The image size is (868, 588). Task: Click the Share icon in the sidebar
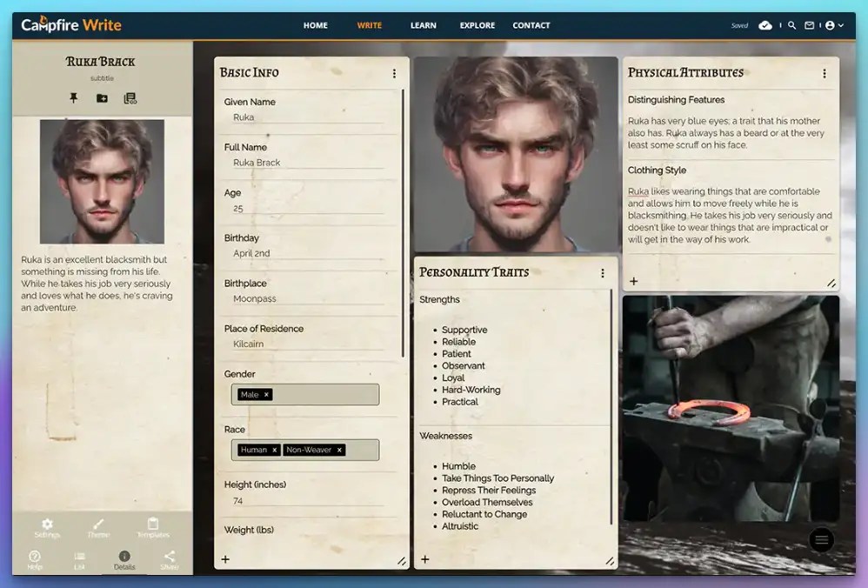click(x=170, y=560)
